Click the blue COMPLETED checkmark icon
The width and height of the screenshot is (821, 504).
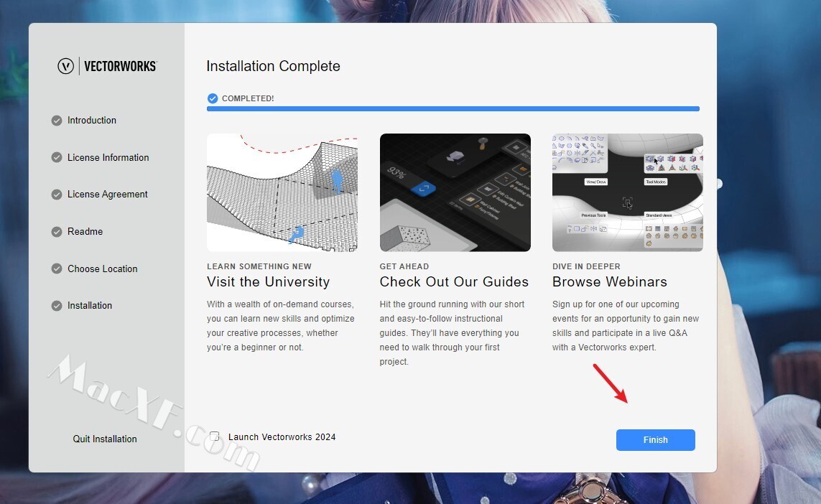point(213,98)
